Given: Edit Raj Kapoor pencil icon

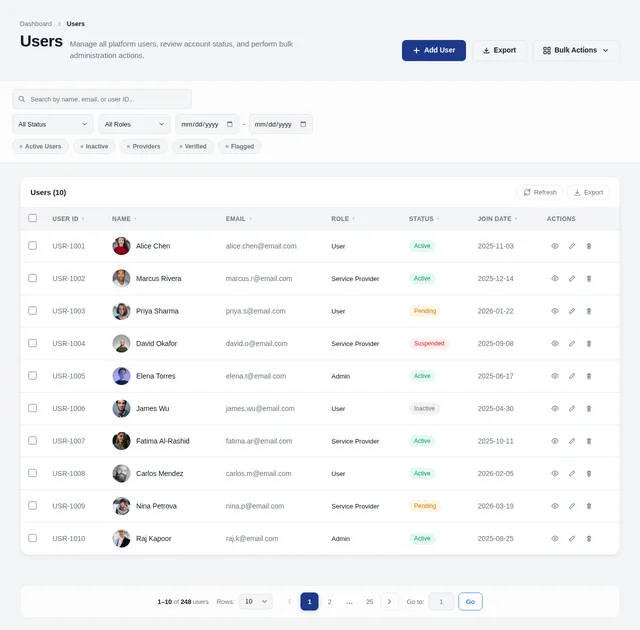Looking at the screenshot, I should click(572, 539).
